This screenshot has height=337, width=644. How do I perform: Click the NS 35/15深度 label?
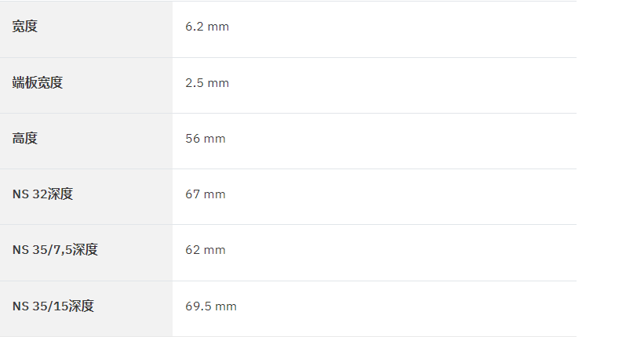pyautogui.click(x=53, y=306)
